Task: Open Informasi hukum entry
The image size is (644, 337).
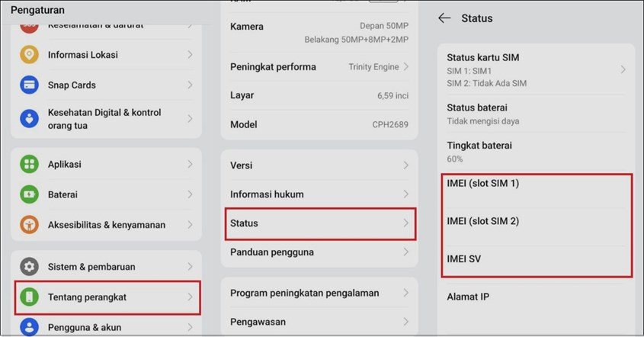Action: coord(320,194)
